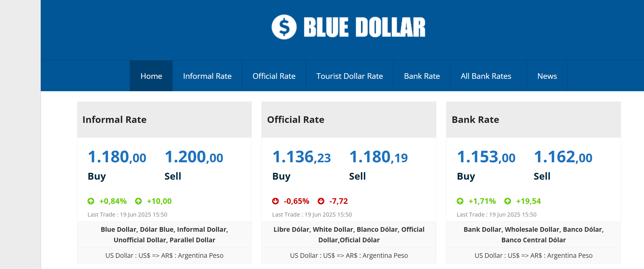Click informal buy price 1.180,00
The image size is (644, 269).
[x=117, y=157]
